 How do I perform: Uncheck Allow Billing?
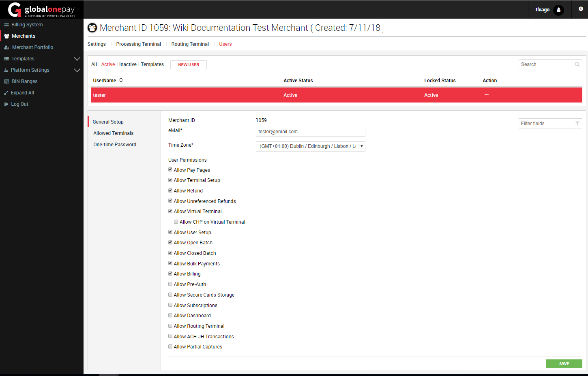[170, 273]
